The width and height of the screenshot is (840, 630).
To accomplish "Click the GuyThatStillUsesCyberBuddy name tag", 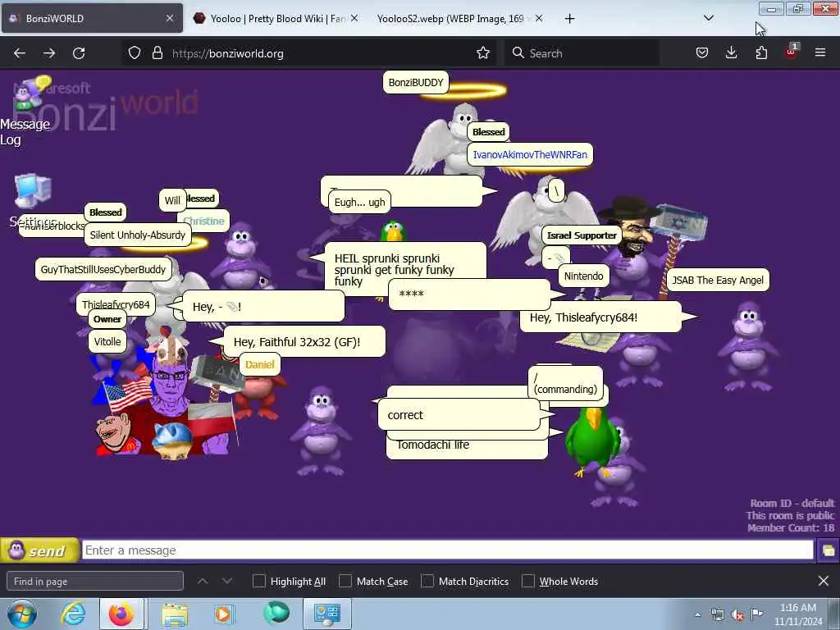I will pyautogui.click(x=103, y=269).
